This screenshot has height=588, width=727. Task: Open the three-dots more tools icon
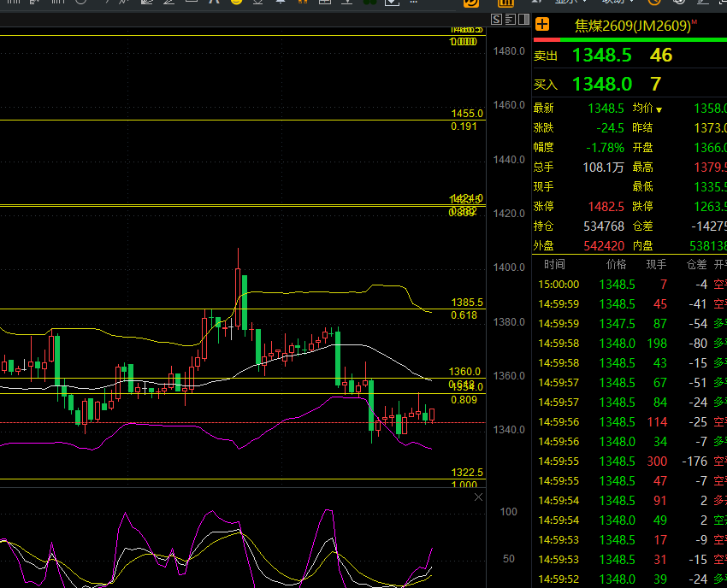pyautogui.click(x=414, y=2)
